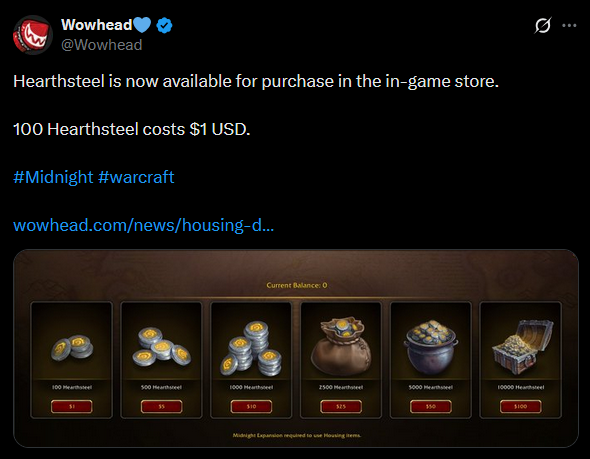Click the Wowhead display name
Viewport: 590px width, 459px height.
click(x=96, y=25)
